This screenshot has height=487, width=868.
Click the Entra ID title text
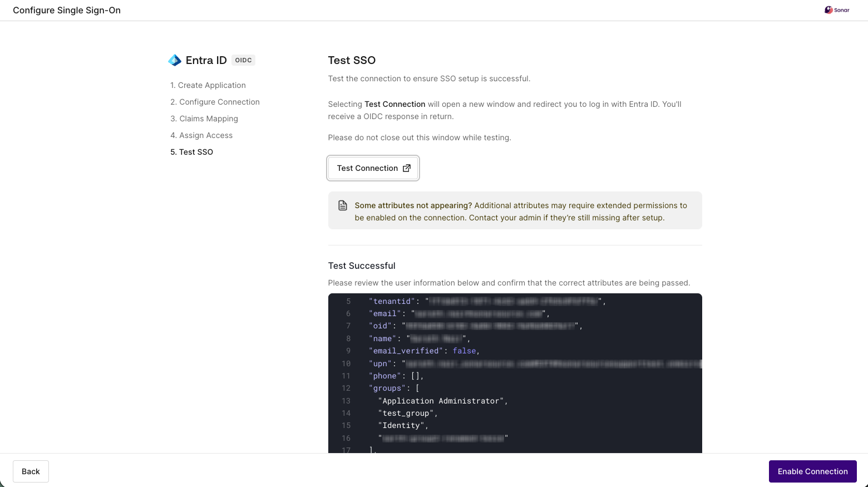(x=206, y=60)
